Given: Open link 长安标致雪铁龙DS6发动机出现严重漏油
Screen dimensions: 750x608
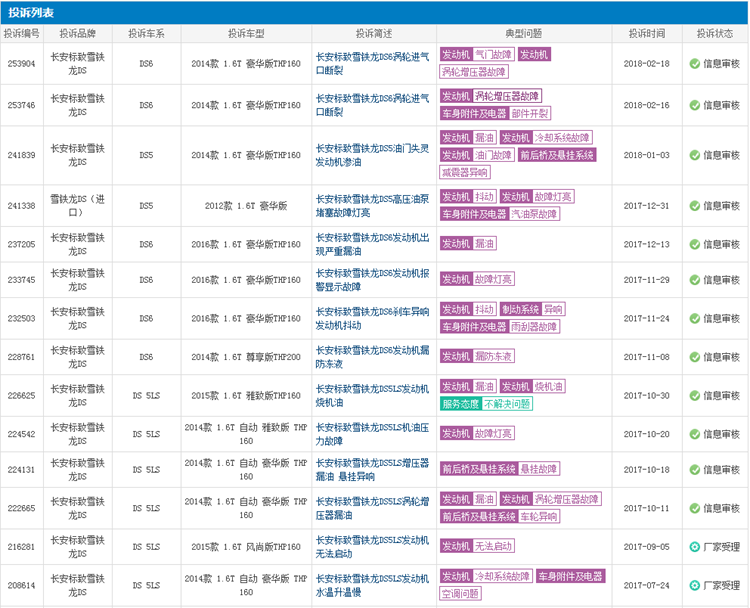Looking at the screenshot, I should point(372,244).
